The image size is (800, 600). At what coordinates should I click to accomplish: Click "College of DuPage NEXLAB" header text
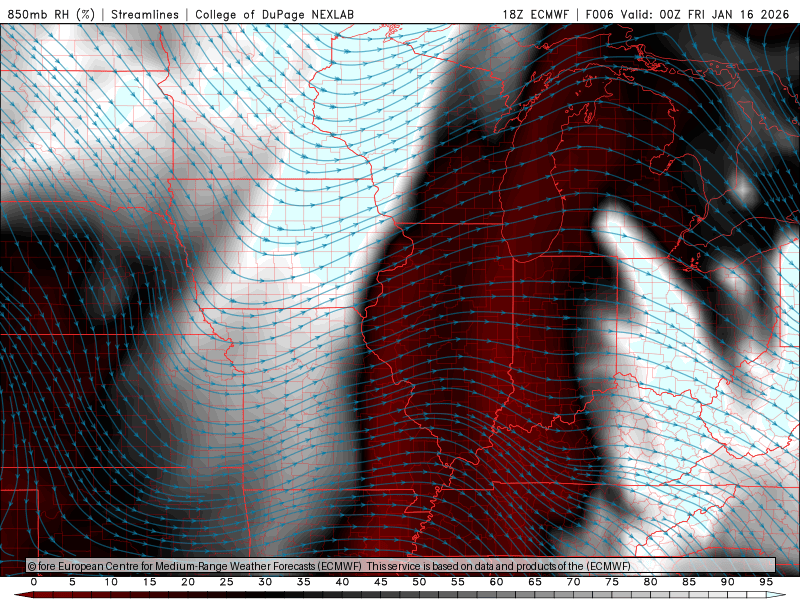coord(274,14)
